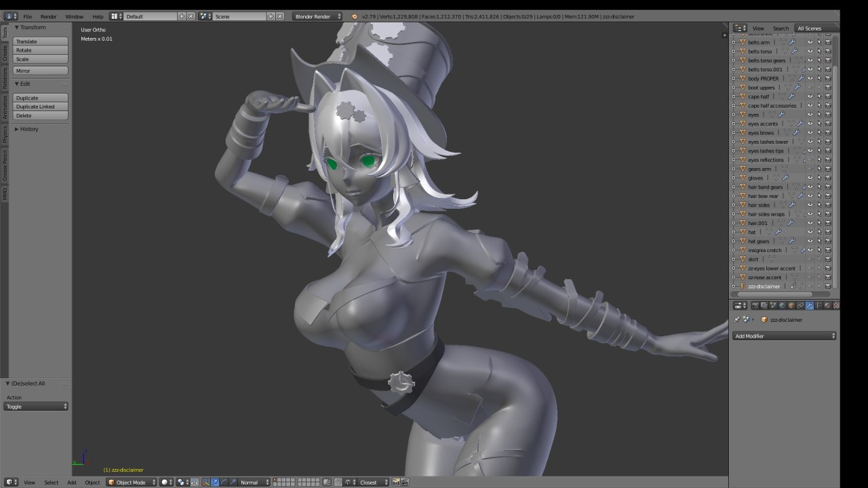Screen dimensions: 868x488
Task: Toggle renderability of 'hat' object
Action: pyautogui.click(x=828, y=232)
